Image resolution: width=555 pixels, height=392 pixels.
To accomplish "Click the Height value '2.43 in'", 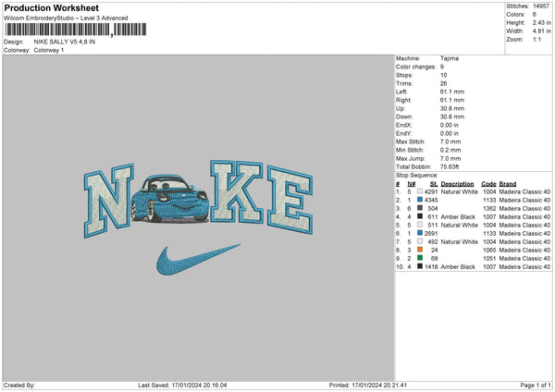I will tap(541, 22).
